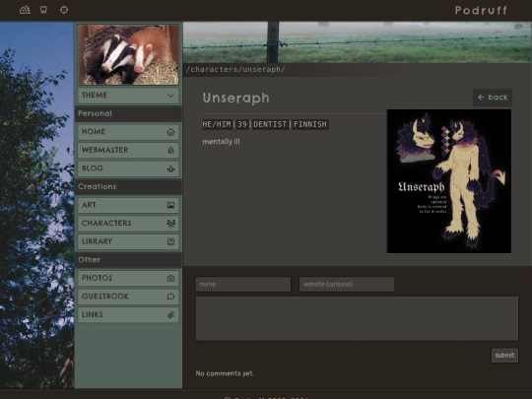Click the FINNISH tag
The width and height of the screenshot is (532, 399).
point(310,124)
